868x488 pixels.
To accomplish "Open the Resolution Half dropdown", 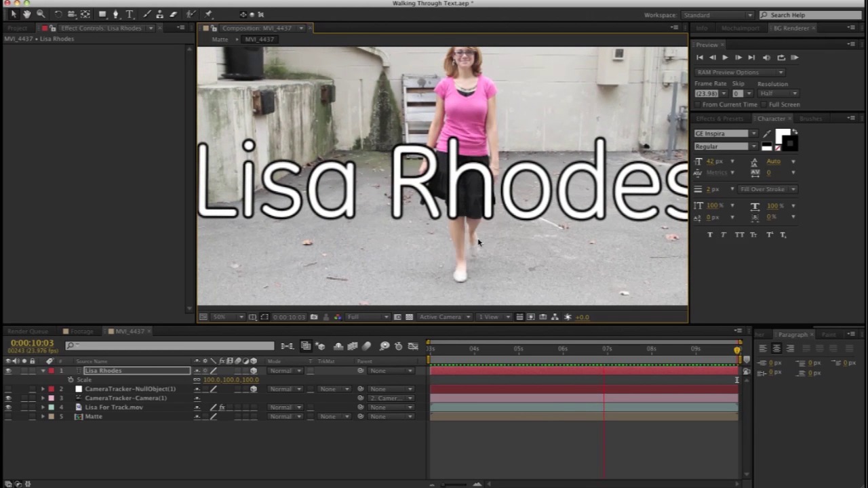I will [778, 93].
